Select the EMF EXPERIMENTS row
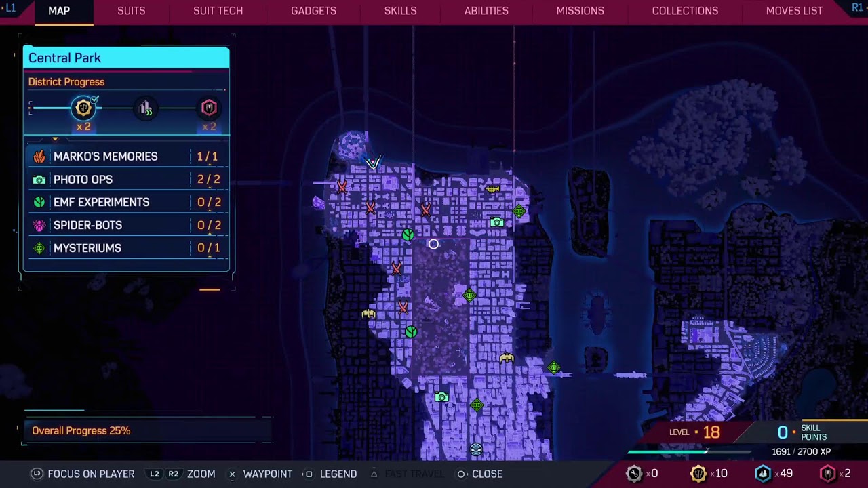Screen dimensions: 868x488 point(126,202)
